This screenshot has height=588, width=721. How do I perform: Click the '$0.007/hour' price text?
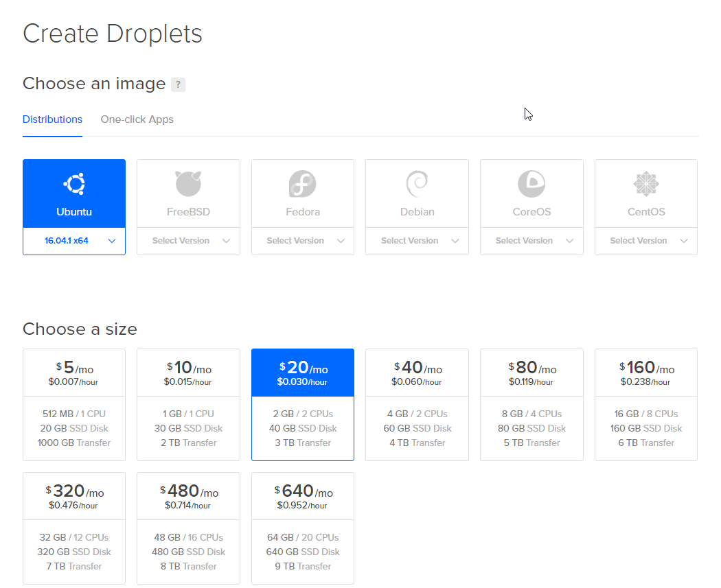[x=73, y=382]
